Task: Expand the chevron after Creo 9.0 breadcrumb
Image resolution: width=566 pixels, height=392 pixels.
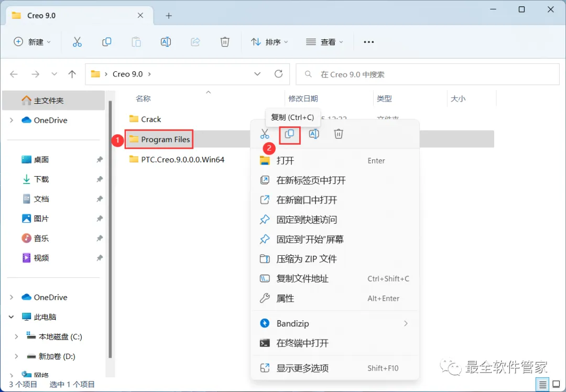Action: 149,74
